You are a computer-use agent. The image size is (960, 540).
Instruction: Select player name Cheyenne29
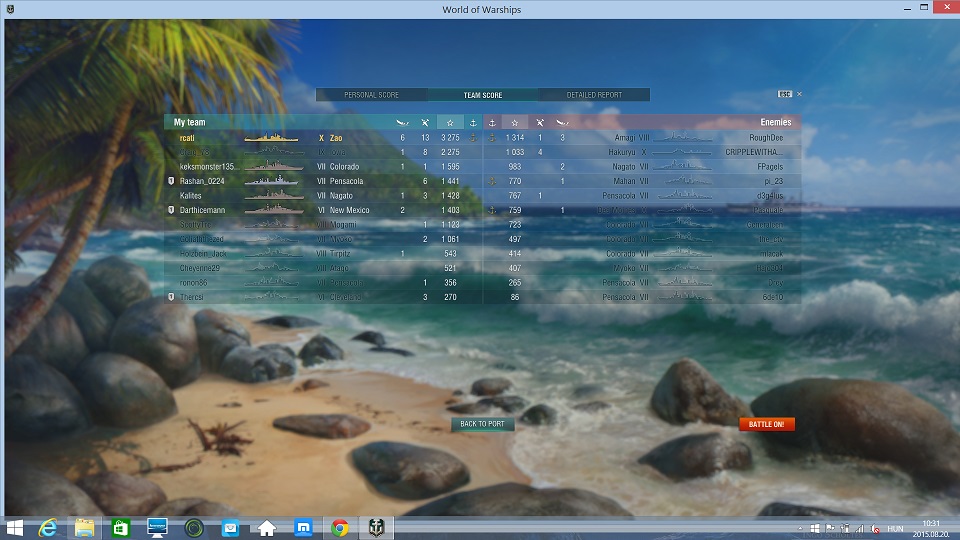point(200,268)
